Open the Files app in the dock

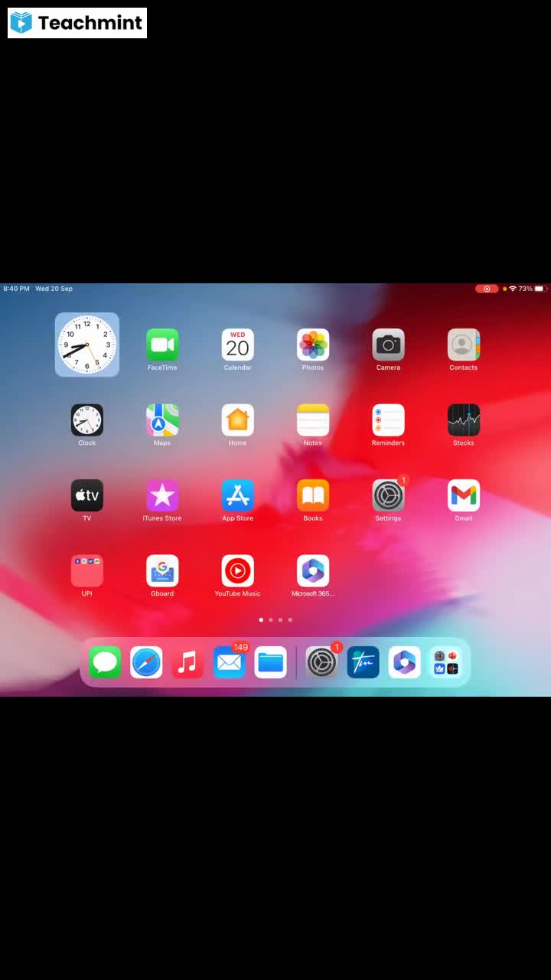coord(270,662)
